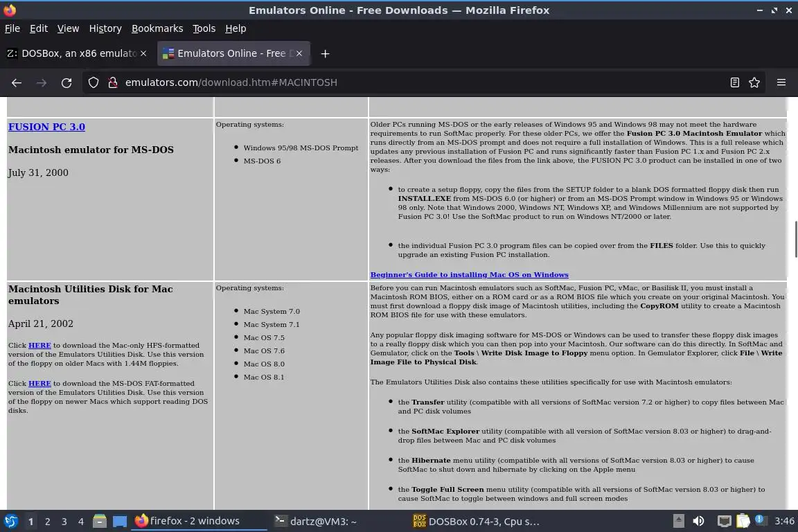The height and width of the screenshot is (532, 798).
Task: Reload the Emulators Online page
Action: tap(66, 82)
